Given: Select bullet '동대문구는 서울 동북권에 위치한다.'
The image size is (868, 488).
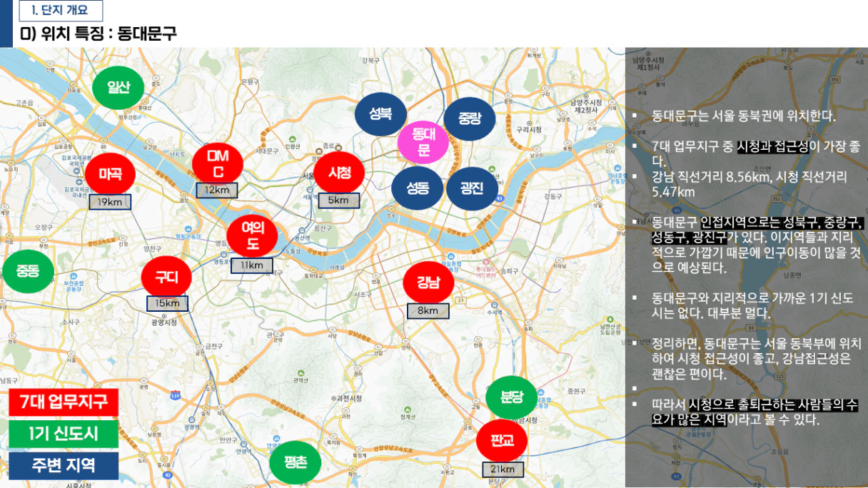Looking at the screenshot, I should click(x=743, y=116).
